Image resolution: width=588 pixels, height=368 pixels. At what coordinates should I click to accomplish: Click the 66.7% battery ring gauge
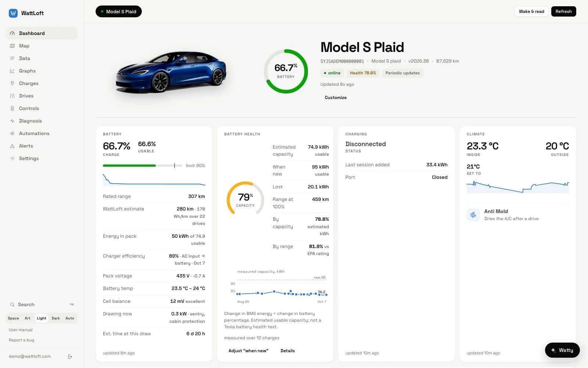(x=286, y=71)
